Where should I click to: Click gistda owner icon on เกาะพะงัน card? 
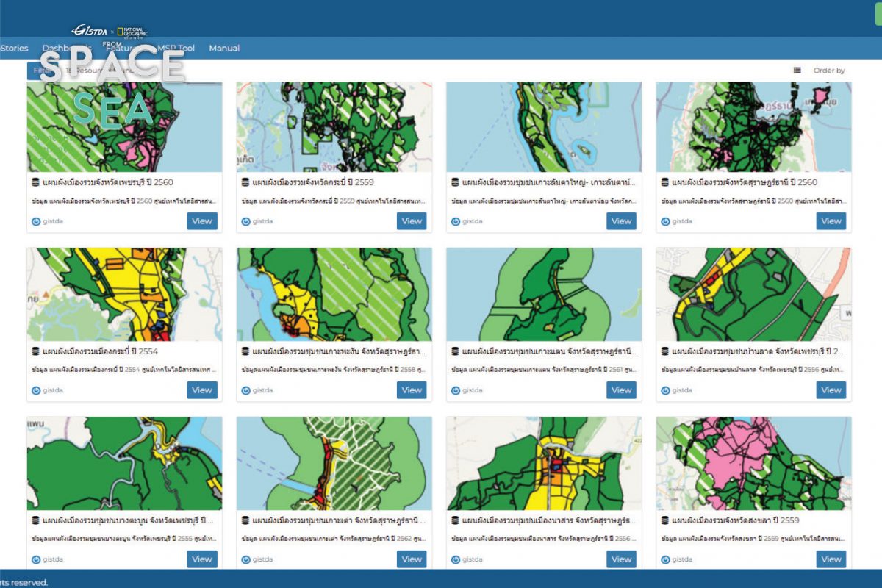[245, 390]
